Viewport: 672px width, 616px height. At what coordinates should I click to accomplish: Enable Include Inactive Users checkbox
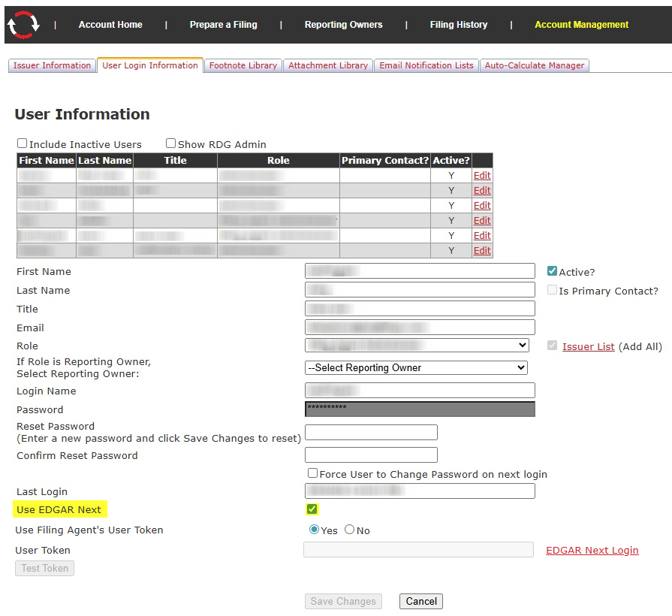(23, 143)
